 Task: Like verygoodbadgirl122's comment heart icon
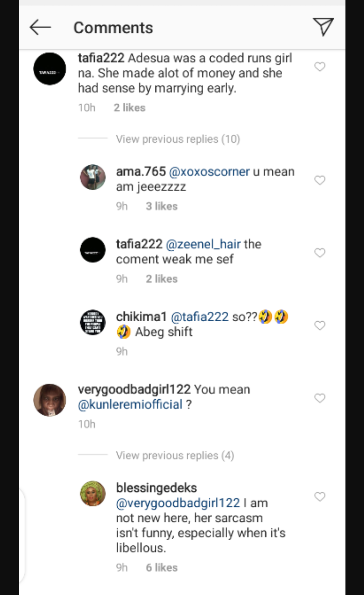(x=320, y=398)
